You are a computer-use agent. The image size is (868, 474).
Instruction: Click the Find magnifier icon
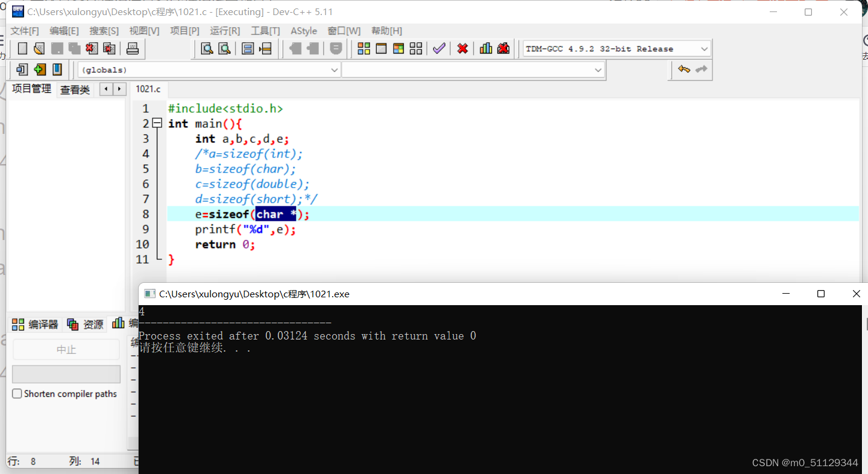[207, 49]
